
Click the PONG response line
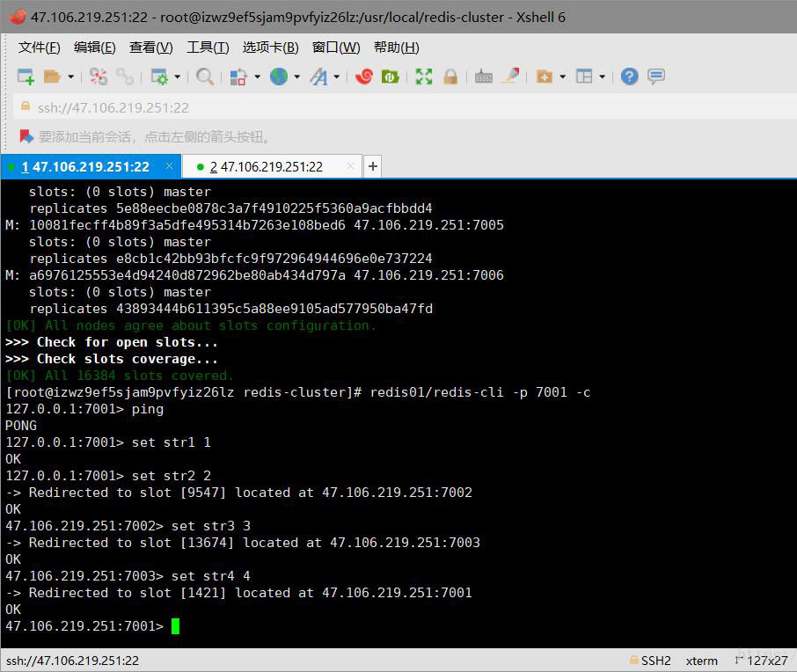[x=21, y=426]
